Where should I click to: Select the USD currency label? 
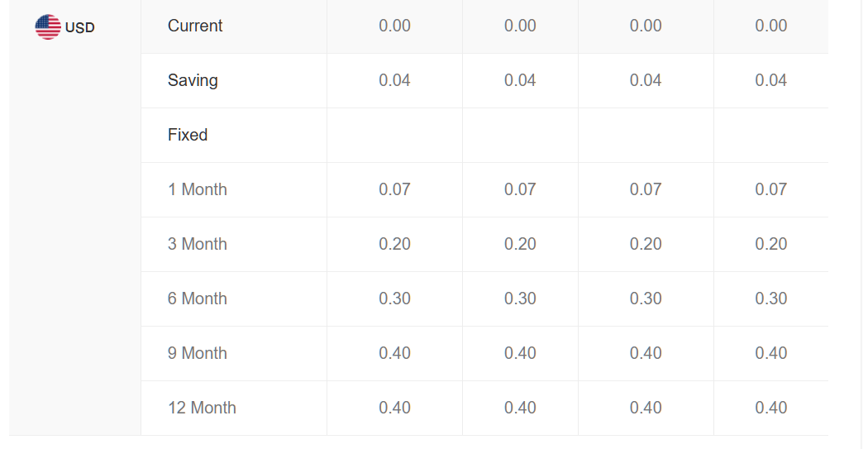[x=79, y=27]
